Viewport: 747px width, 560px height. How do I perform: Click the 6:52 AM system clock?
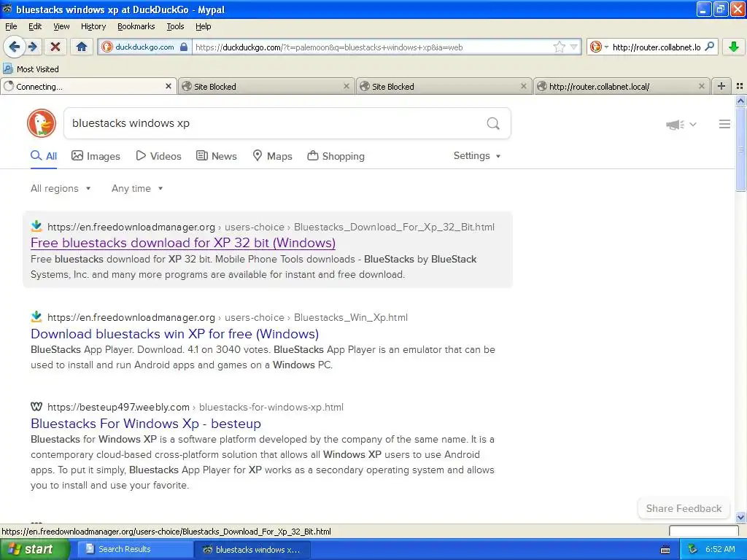[720, 550]
